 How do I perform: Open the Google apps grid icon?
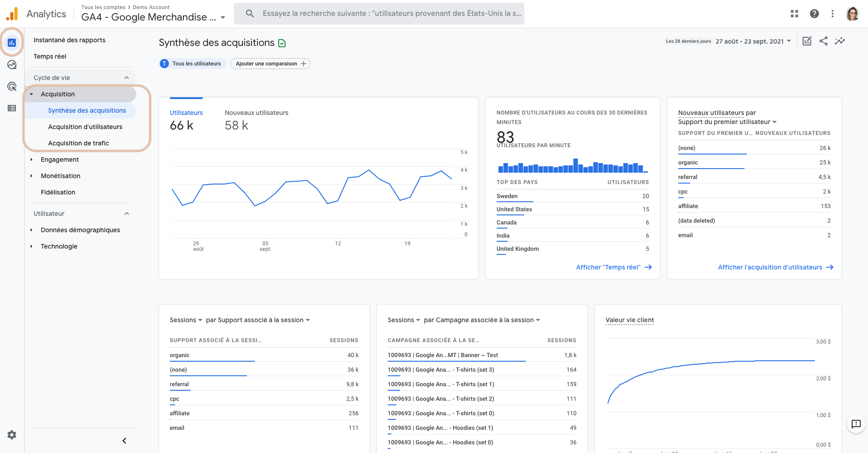click(794, 14)
